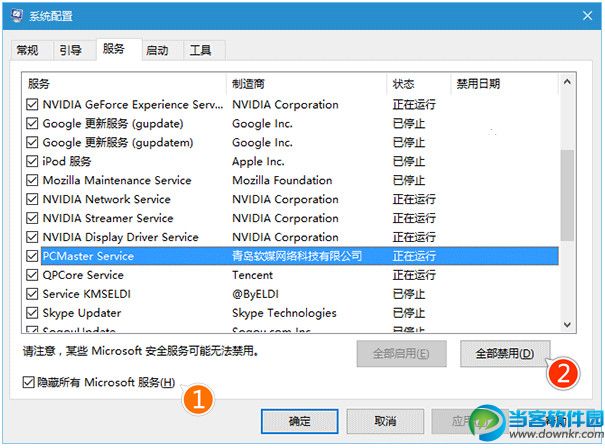Select the Service KMSELDI name
This screenshot has width=605, height=448.
(x=86, y=294)
